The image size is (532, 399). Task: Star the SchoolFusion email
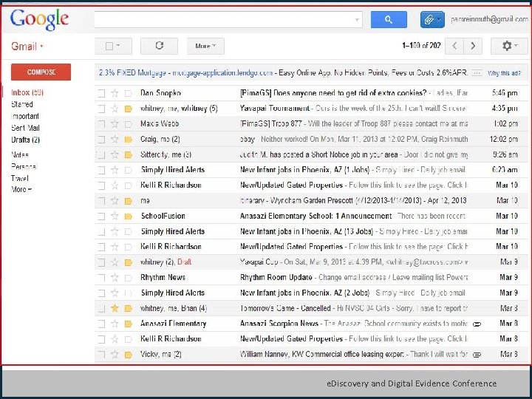[x=115, y=216]
